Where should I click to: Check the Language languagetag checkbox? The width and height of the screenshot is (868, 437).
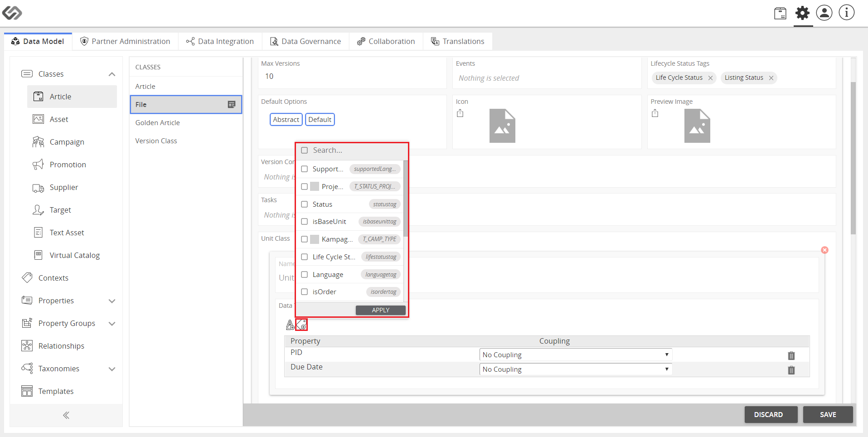pyautogui.click(x=305, y=275)
